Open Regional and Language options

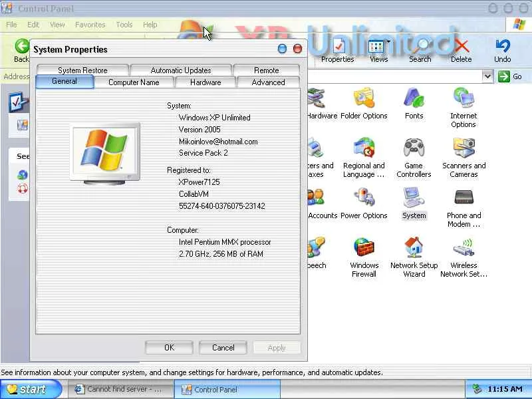[x=364, y=158]
